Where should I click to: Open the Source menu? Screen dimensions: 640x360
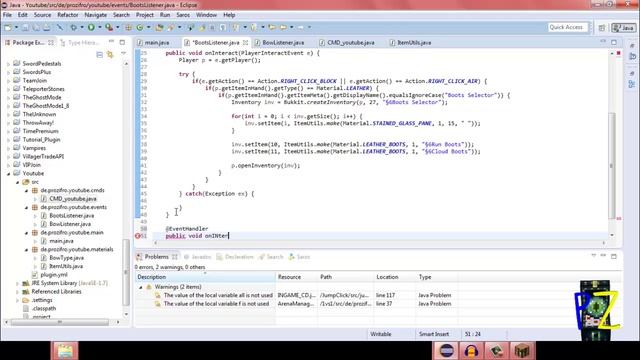coord(42,15)
